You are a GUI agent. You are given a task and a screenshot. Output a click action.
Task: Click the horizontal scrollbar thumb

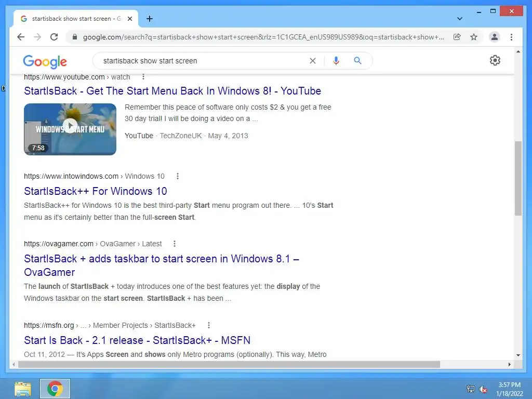tap(229, 364)
